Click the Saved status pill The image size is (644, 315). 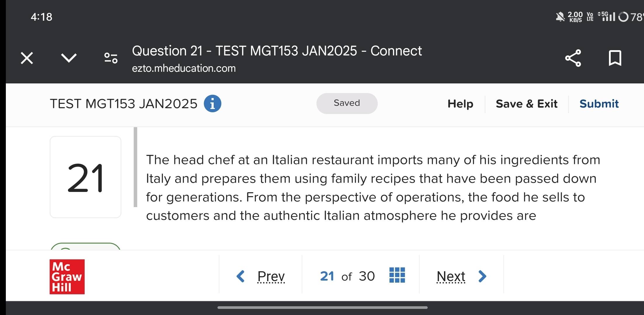[x=347, y=103]
